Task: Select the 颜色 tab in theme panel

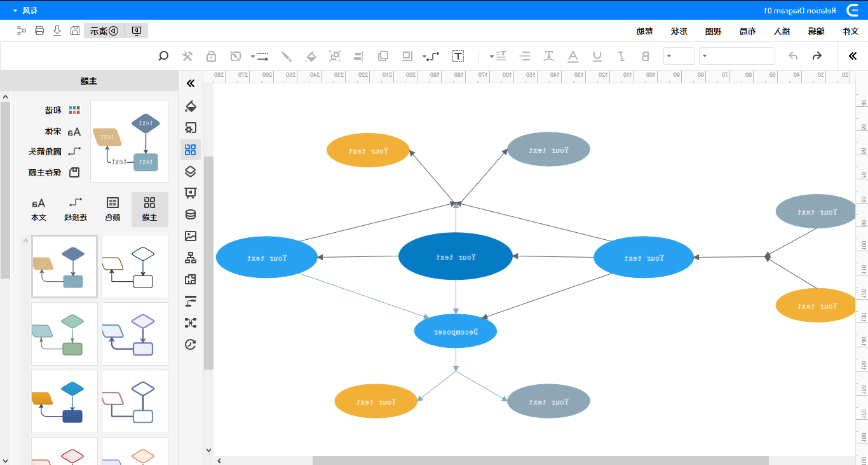Action: coord(112,209)
